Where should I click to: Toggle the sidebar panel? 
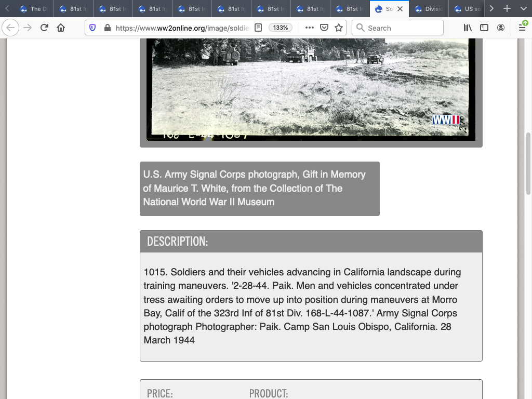(484, 28)
